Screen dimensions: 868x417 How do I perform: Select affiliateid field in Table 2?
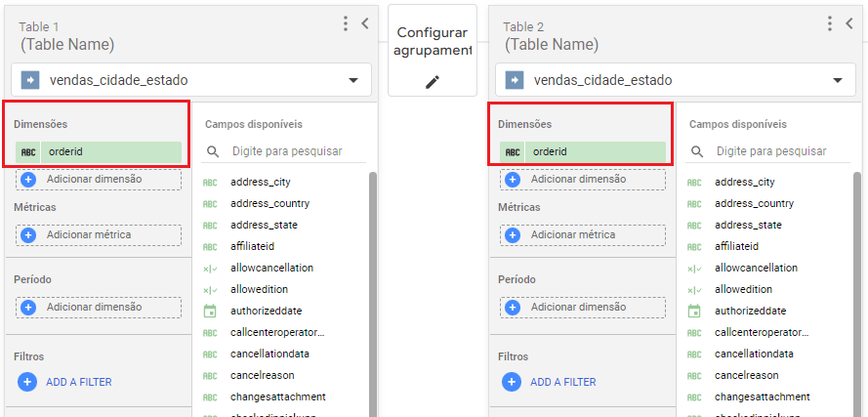click(x=736, y=246)
